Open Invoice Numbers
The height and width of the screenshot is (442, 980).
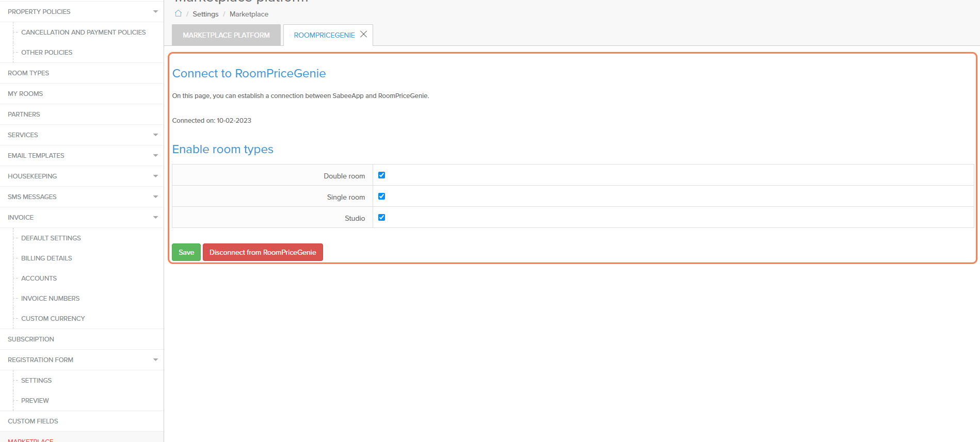click(50, 298)
